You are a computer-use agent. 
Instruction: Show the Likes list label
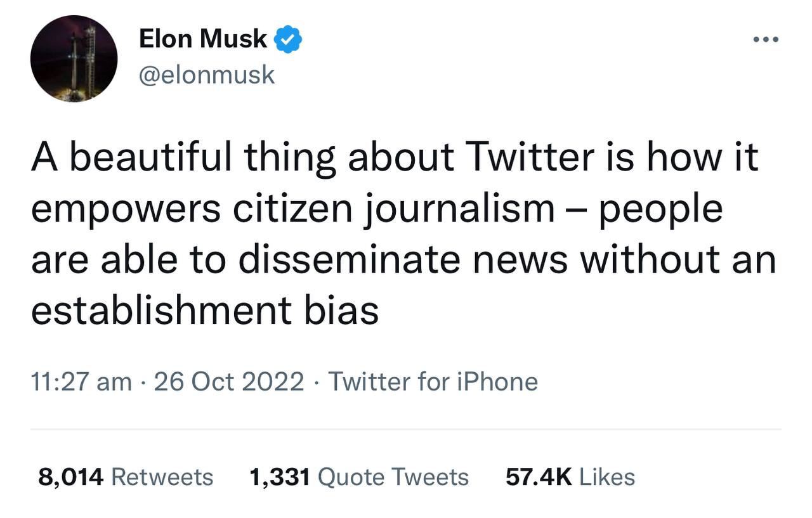(607, 477)
